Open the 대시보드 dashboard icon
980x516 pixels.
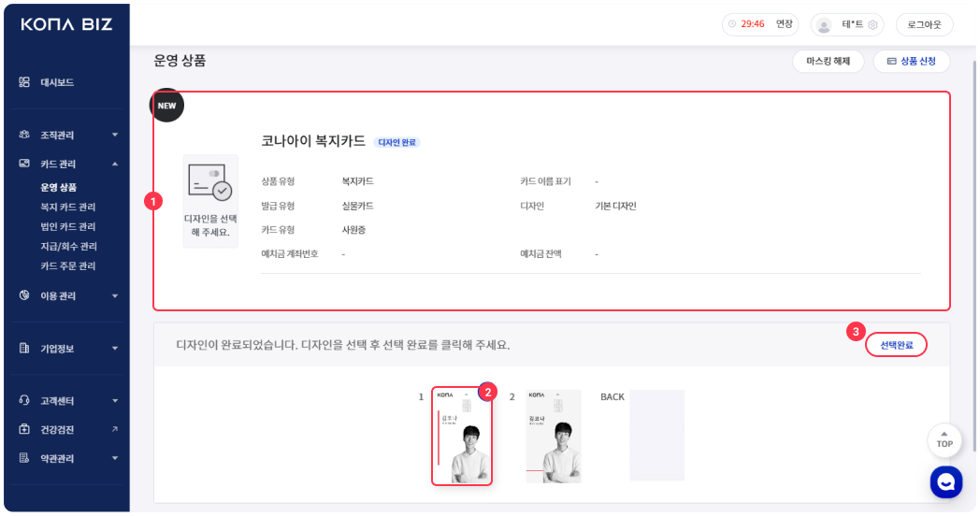point(24,82)
